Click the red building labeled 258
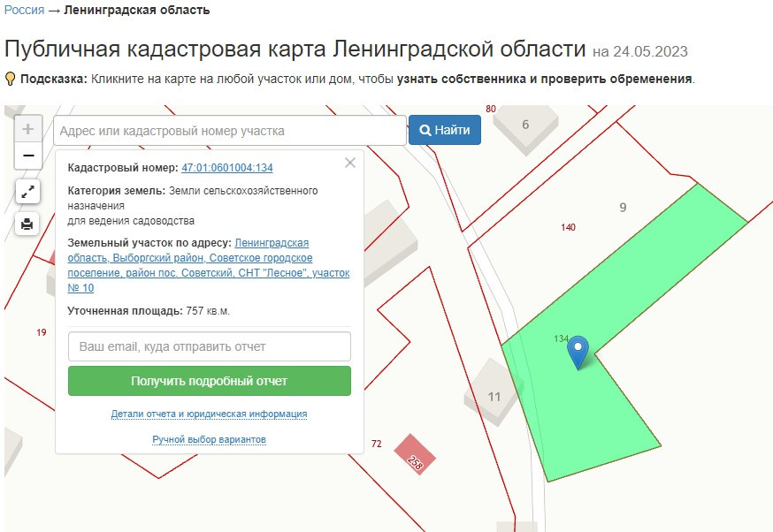The height and width of the screenshot is (532, 773). click(415, 453)
